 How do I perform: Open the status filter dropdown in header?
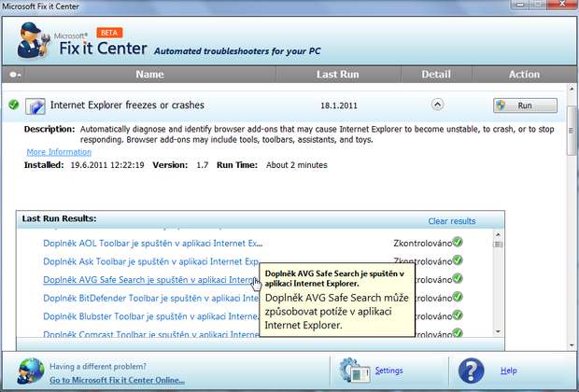(x=15, y=75)
